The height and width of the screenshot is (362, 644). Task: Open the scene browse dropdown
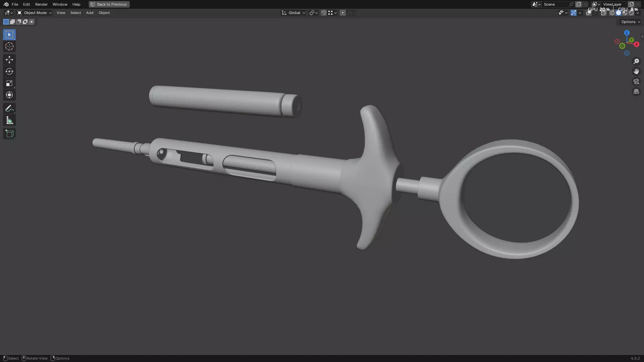click(x=536, y=4)
